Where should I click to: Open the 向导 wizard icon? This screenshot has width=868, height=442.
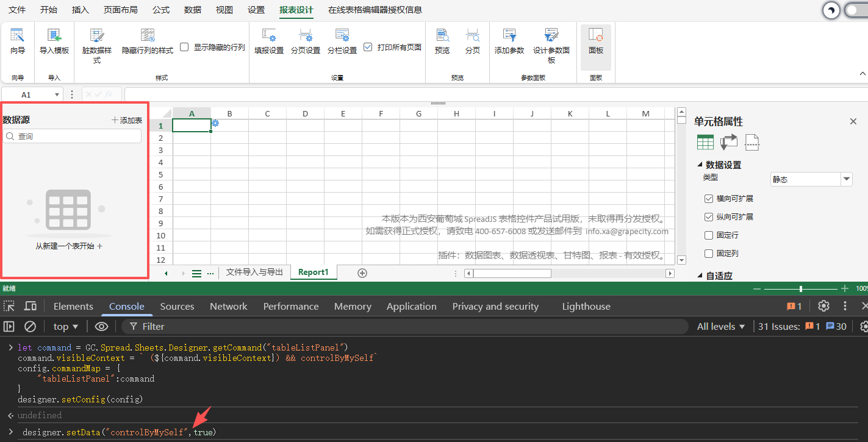pyautogui.click(x=18, y=41)
